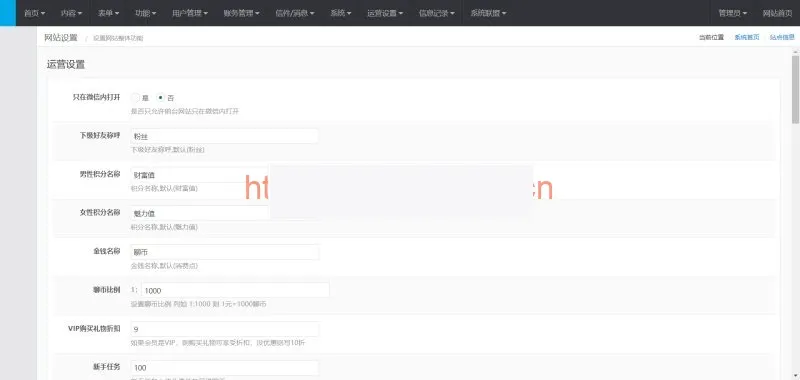Expand the 内容 menu
This screenshot has width=800, height=380.
tap(71, 13)
